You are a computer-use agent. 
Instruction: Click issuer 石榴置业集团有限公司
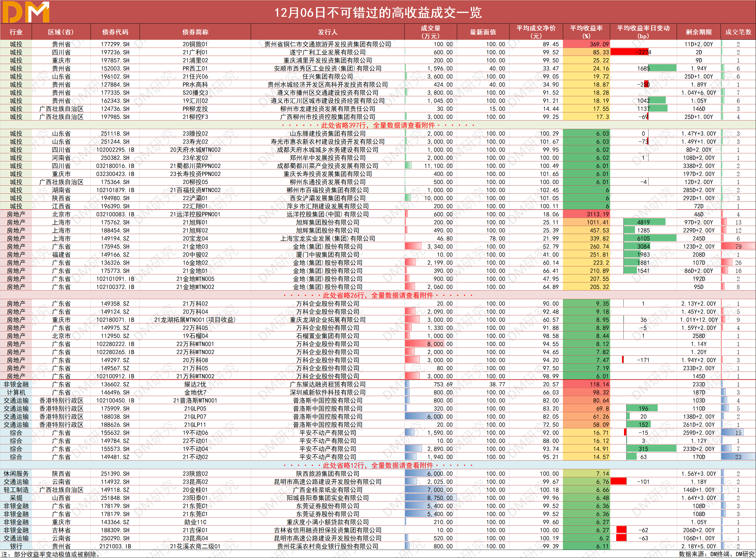[328, 336]
